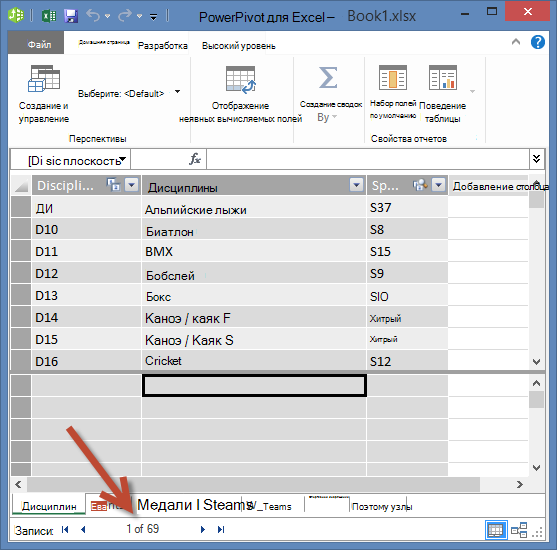
Task: Switch to the Домашняя страница tab
Action: [x=104, y=42]
